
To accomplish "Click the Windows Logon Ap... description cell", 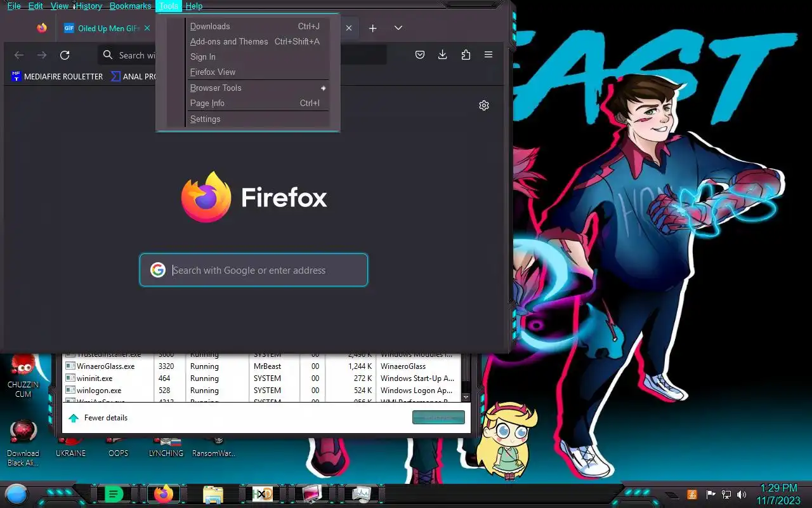I will [417, 391].
